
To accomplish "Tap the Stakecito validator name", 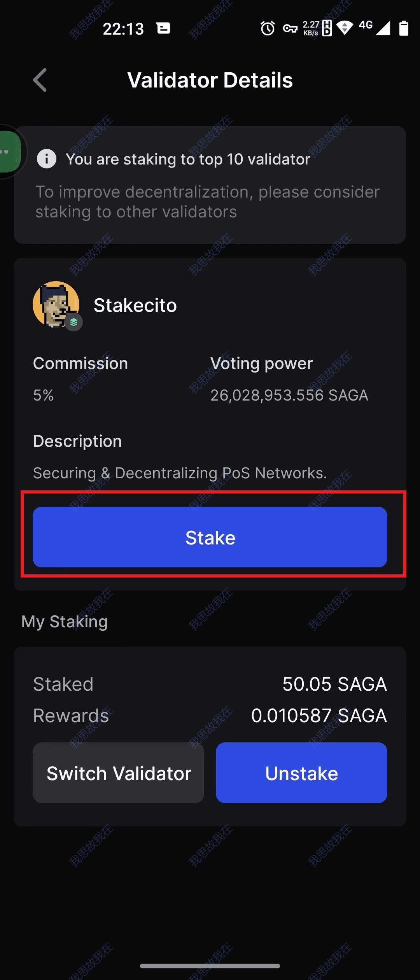I will click(x=135, y=305).
